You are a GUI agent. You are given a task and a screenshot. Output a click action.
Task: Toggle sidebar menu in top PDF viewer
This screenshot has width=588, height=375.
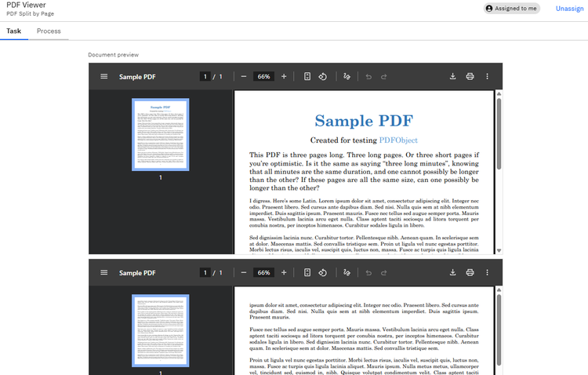click(x=104, y=77)
